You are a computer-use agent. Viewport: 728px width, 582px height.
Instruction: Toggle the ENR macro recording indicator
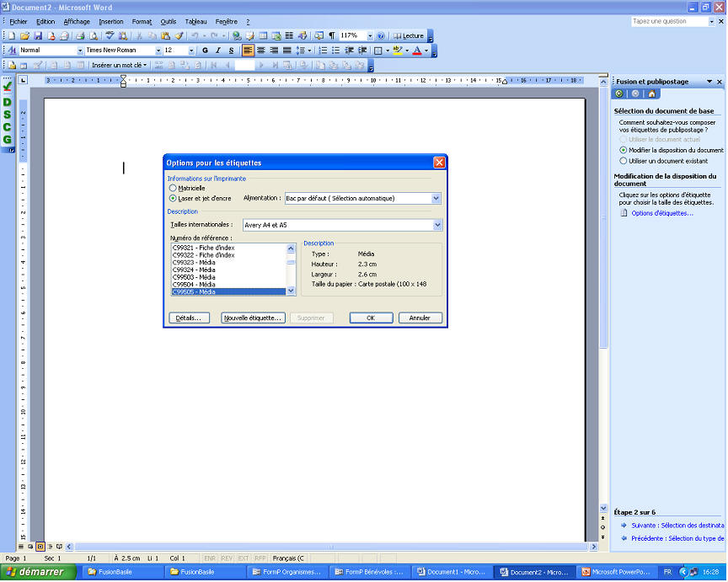click(210, 558)
